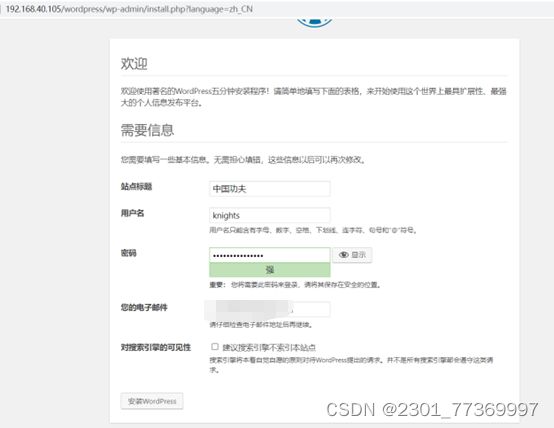Viewport: 554px width, 428px height.
Task: Click the 密码 label
Action: (x=129, y=253)
